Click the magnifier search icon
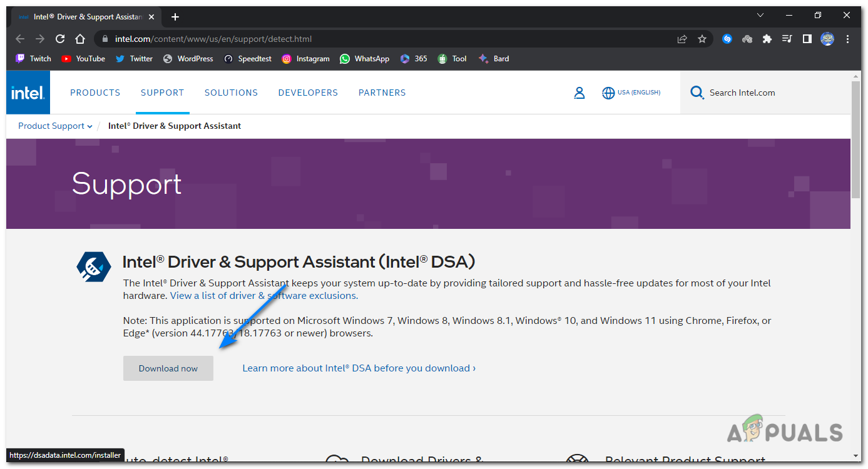The height and width of the screenshot is (469, 868). click(697, 93)
